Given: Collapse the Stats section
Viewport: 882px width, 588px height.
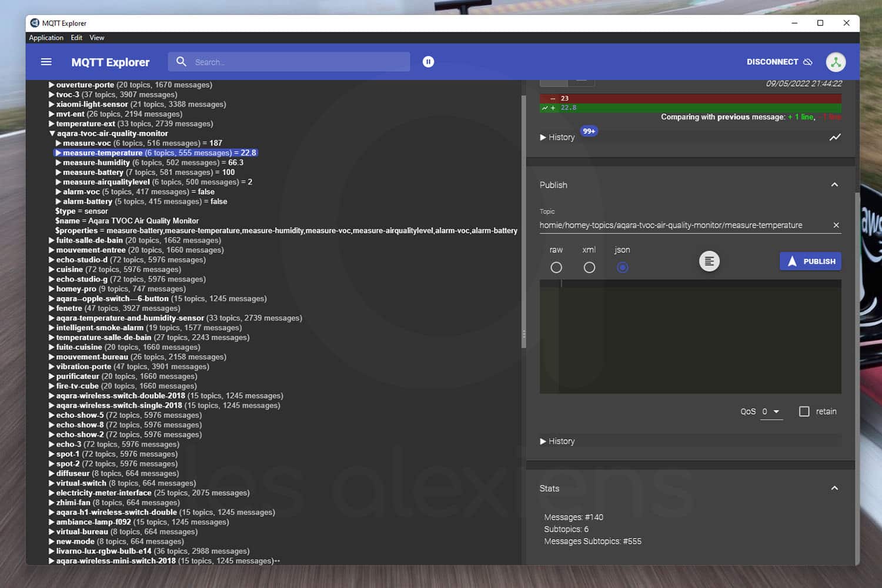Looking at the screenshot, I should click(834, 488).
